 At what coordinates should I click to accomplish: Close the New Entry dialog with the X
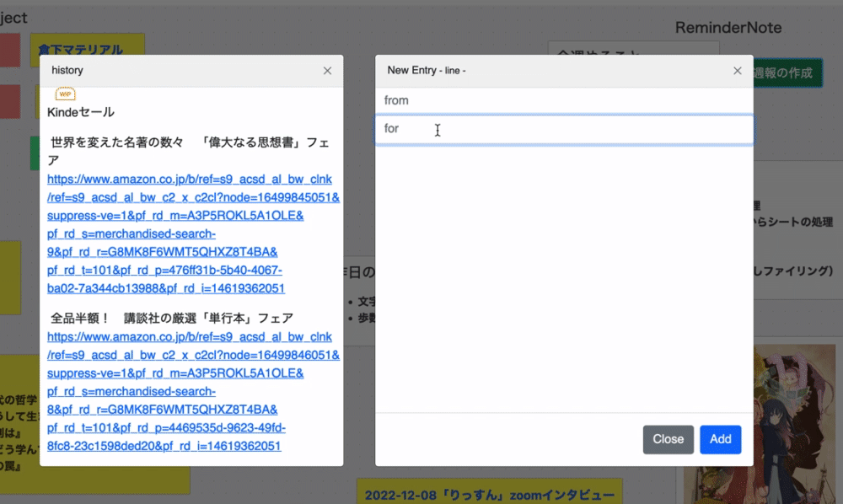point(737,71)
